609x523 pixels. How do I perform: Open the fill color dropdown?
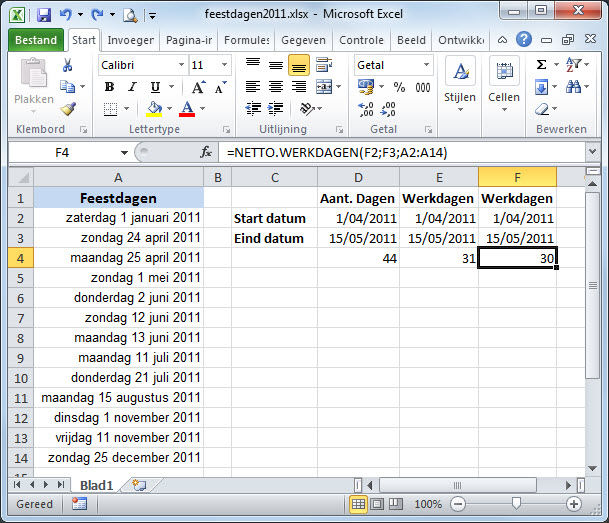click(x=169, y=108)
